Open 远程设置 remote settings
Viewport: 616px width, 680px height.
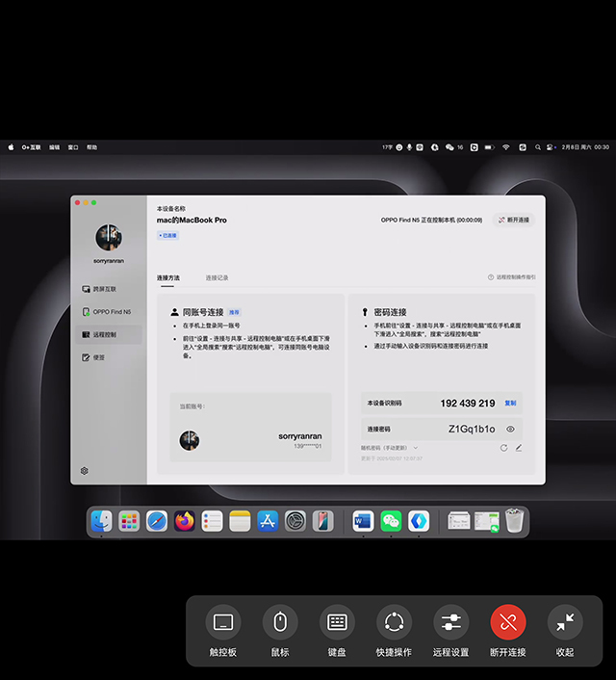[x=450, y=622]
